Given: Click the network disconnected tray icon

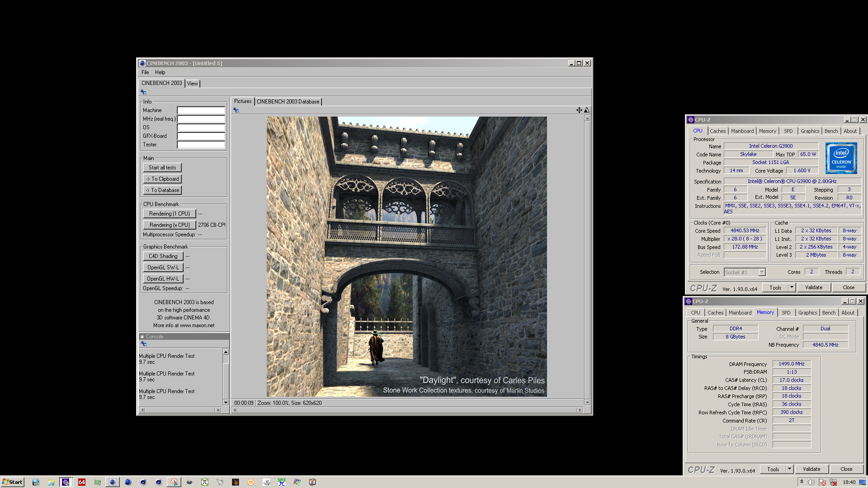Looking at the screenshot, I should click(833, 482).
